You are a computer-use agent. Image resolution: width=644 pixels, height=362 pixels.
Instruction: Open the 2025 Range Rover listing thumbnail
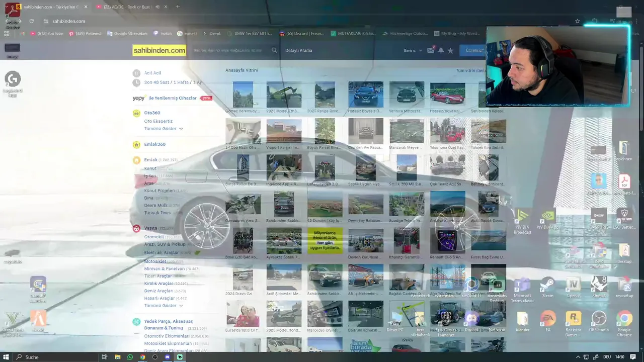pyautogui.click(x=325, y=95)
